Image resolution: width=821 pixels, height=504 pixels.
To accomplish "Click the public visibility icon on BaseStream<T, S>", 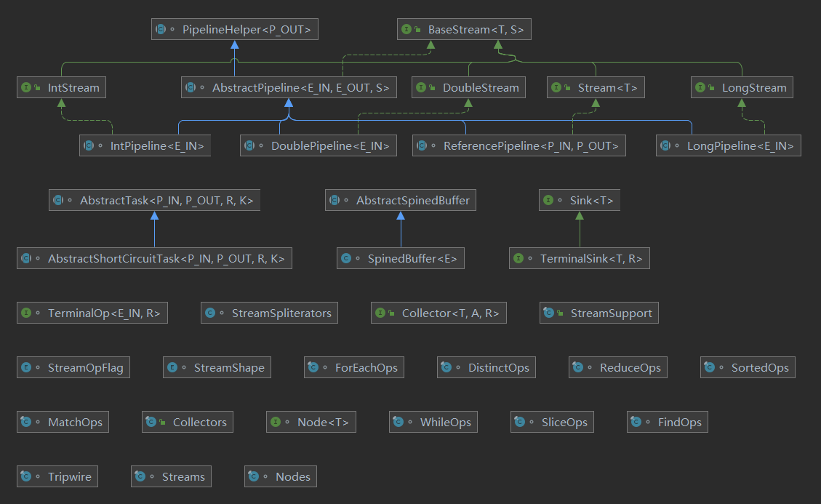I will click(417, 30).
